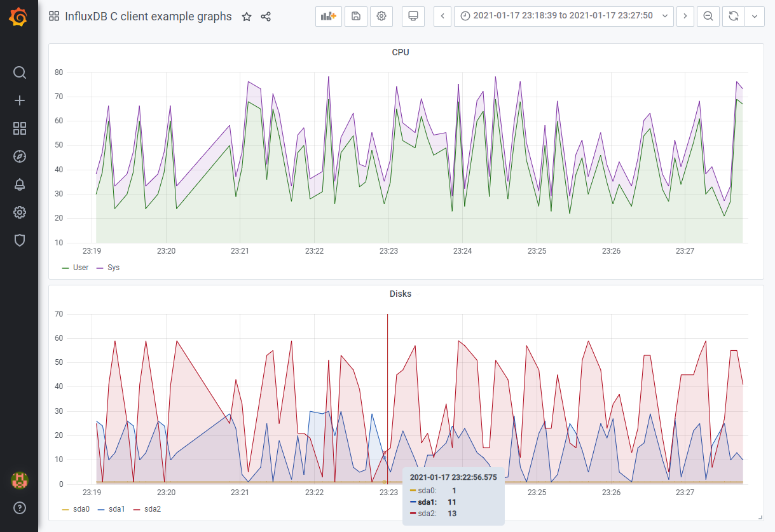Open the Create menu with plus icon
Screen dimensions: 775x532
(19, 100)
